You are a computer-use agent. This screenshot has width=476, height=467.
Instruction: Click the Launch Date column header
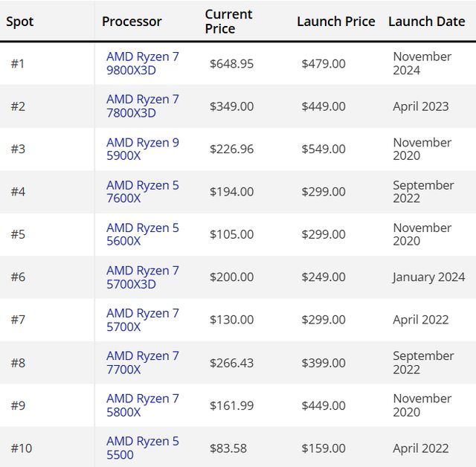(x=426, y=22)
